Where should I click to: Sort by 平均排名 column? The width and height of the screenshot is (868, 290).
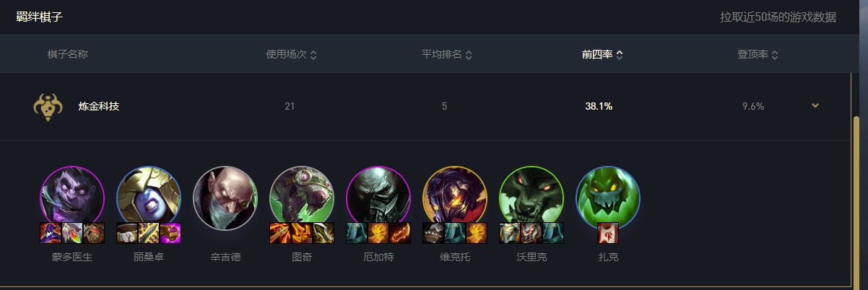click(x=447, y=55)
